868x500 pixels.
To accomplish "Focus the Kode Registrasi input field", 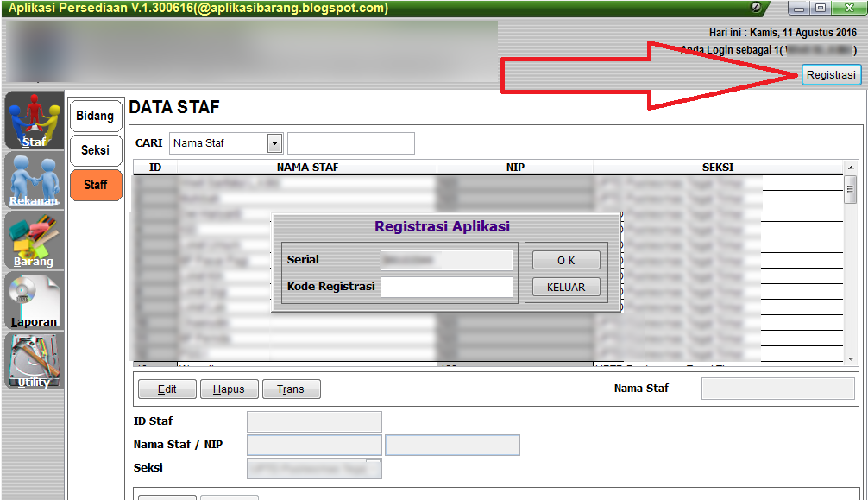I will (x=447, y=287).
